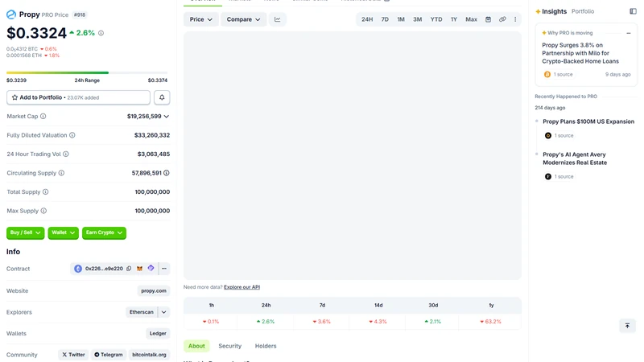Viewport: 644px width, 362px height.
Task: Open Propy's AI Agent Avery story
Action: tap(575, 158)
